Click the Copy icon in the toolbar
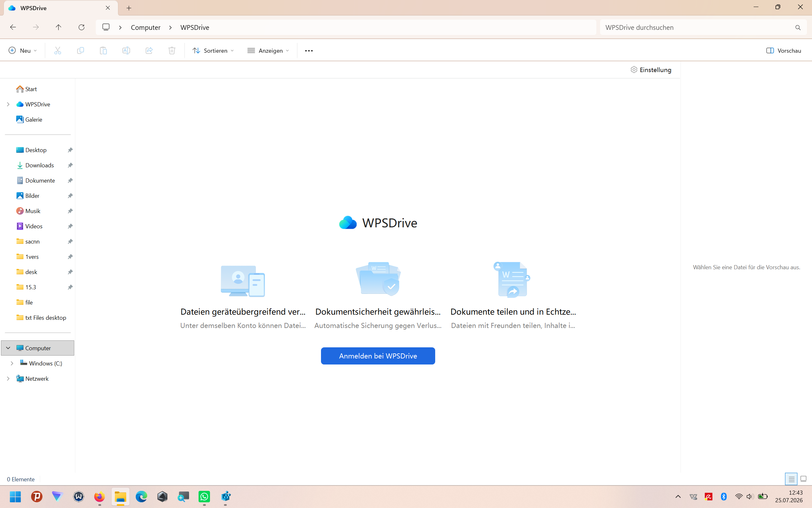This screenshot has width=812, height=508. point(81,50)
